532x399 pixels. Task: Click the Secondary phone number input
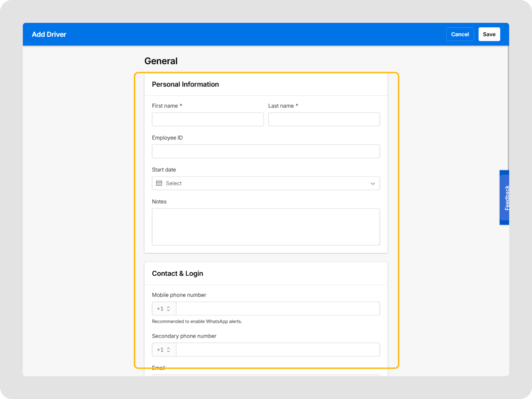(278, 350)
